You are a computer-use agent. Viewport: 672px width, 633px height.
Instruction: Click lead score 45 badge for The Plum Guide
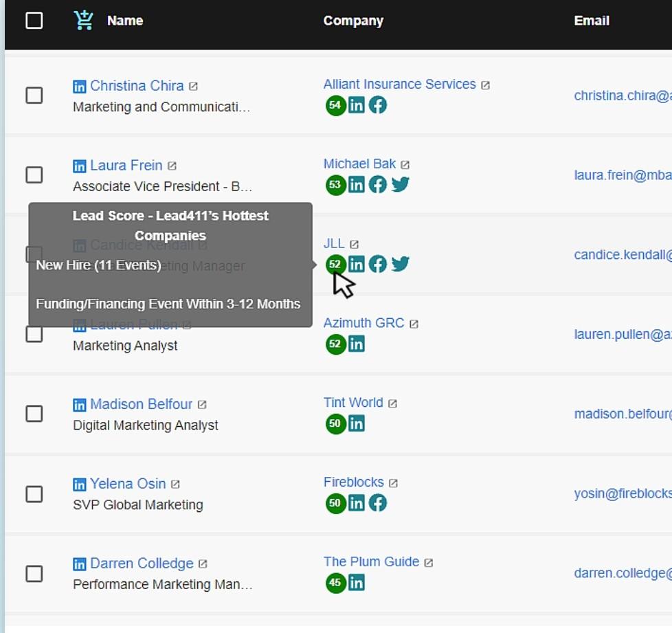(335, 583)
